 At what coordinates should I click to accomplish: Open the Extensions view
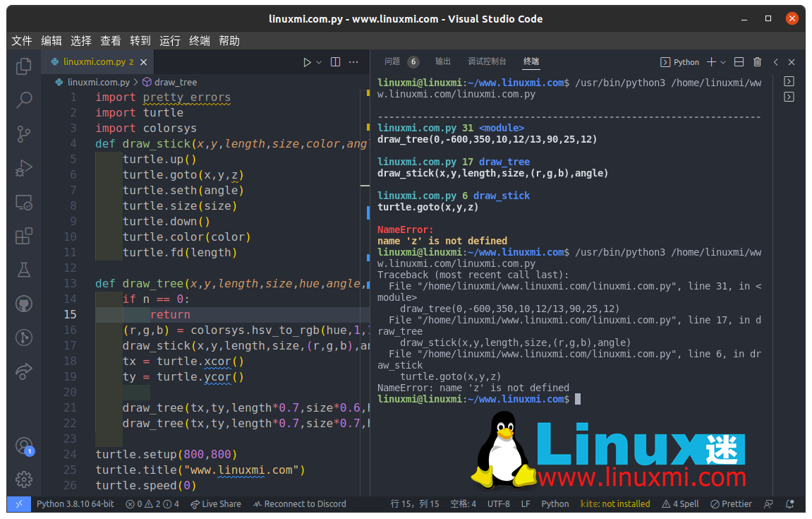[24, 235]
